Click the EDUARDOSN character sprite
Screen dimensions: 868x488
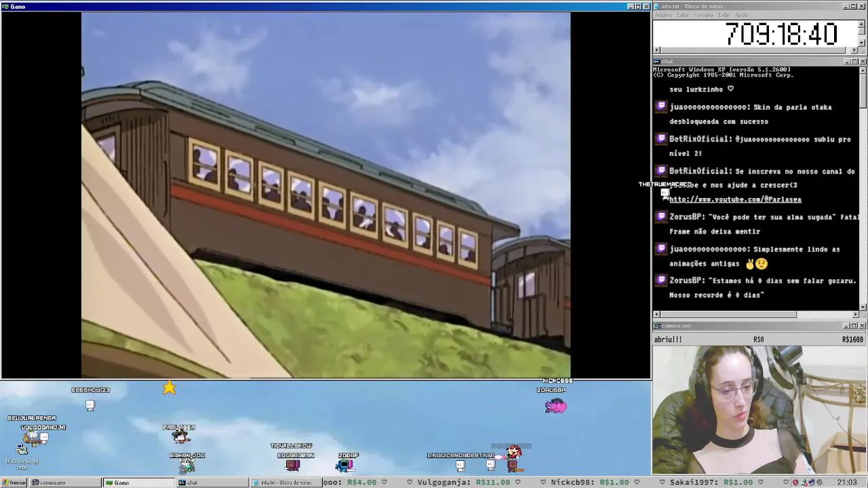click(293, 464)
